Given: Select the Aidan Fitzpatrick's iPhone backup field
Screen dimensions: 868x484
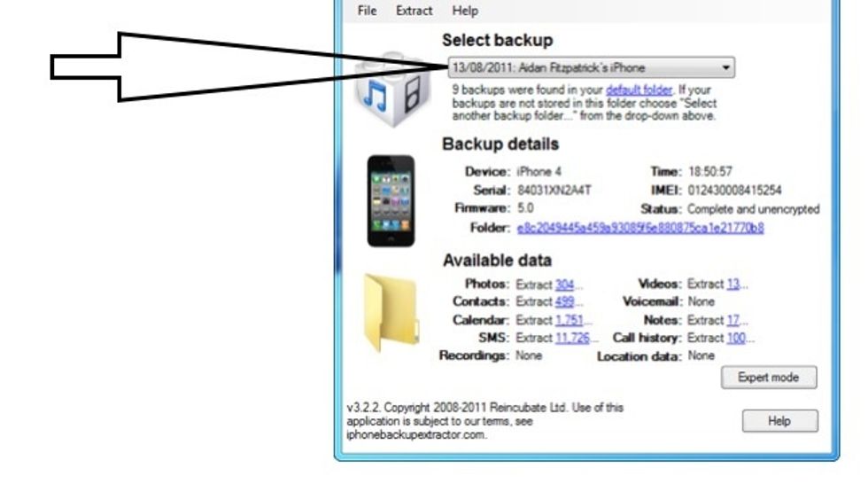Looking at the screenshot, I should click(592, 67).
